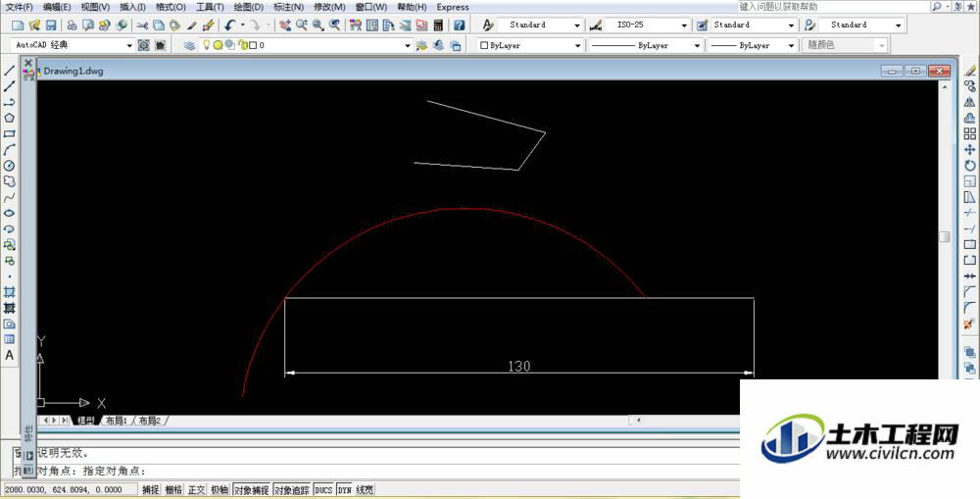The width and height of the screenshot is (980, 499).
Task: Open the 编辑(E) menu
Action: tap(57, 7)
